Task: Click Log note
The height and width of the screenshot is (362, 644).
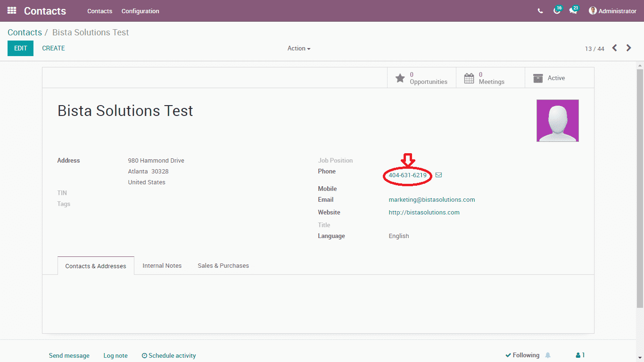Action: (116, 356)
